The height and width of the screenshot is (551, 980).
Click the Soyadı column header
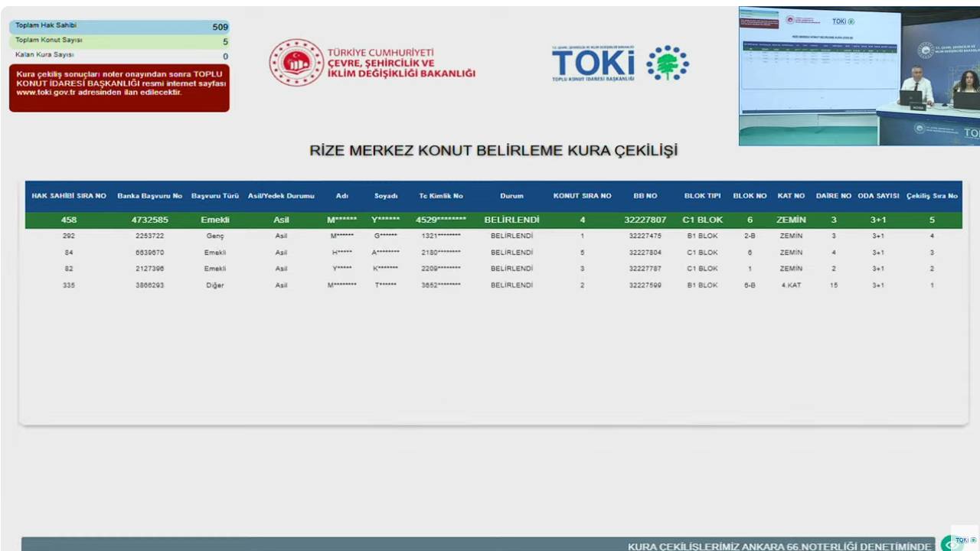[x=386, y=196]
